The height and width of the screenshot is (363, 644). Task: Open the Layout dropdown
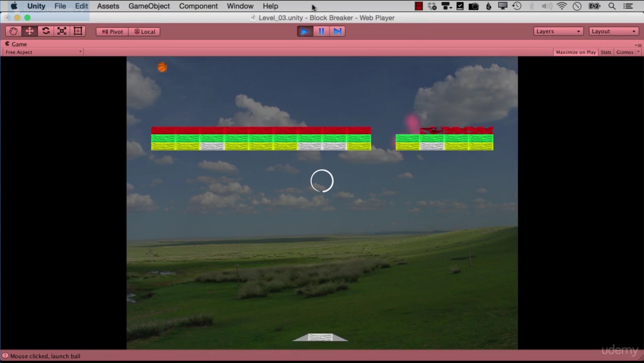(x=613, y=31)
